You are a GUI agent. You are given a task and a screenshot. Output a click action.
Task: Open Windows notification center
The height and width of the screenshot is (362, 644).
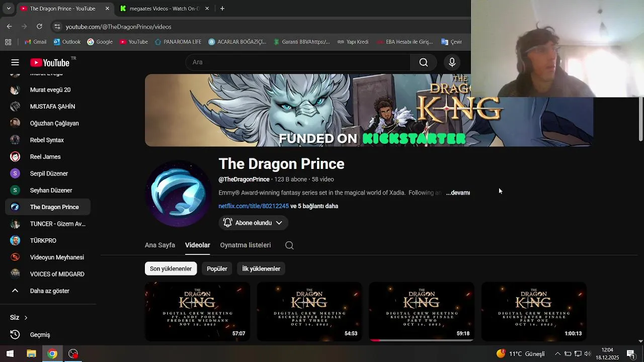click(630, 354)
